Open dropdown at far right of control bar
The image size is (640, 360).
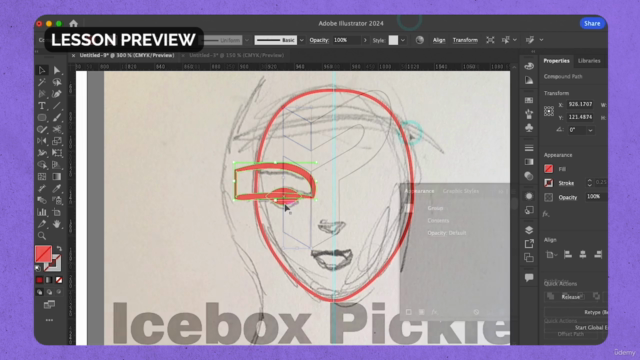pos(542,40)
